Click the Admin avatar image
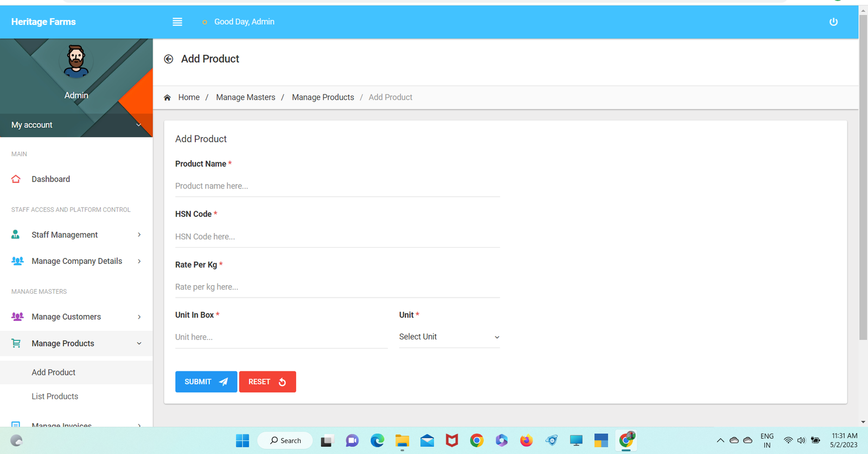This screenshot has height=454, width=868. pos(76,61)
